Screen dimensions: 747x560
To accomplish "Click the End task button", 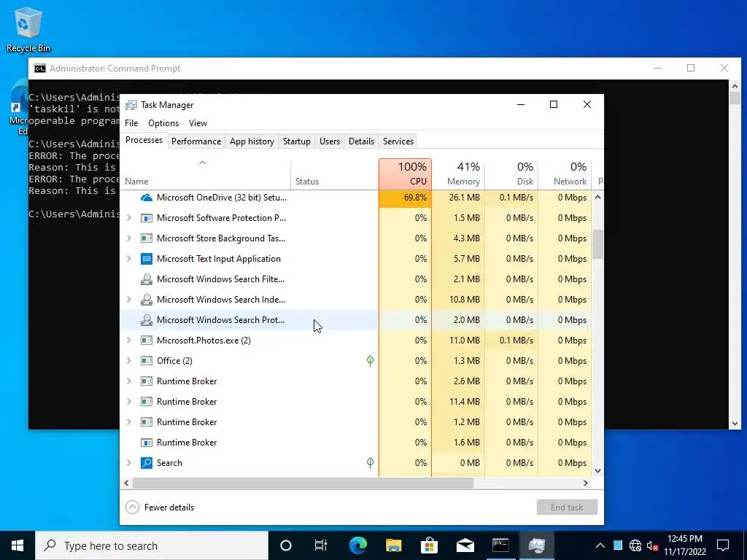I will (566, 507).
